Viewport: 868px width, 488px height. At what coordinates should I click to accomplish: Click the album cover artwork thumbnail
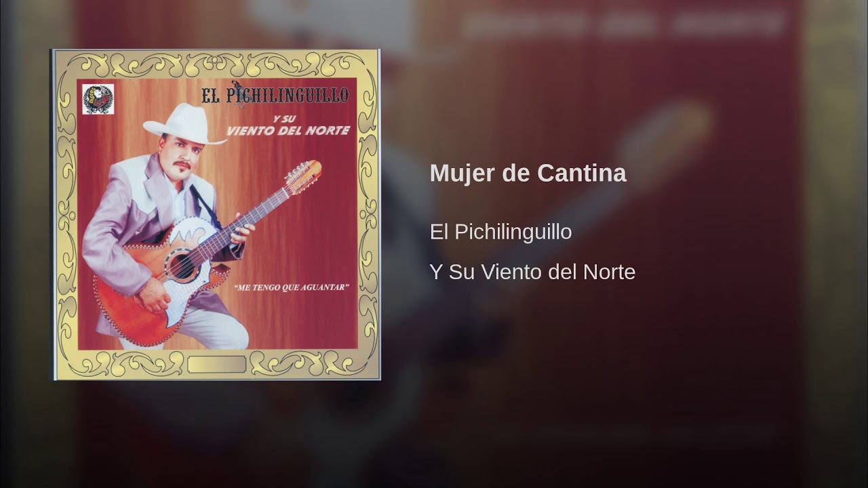pos(216,214)
